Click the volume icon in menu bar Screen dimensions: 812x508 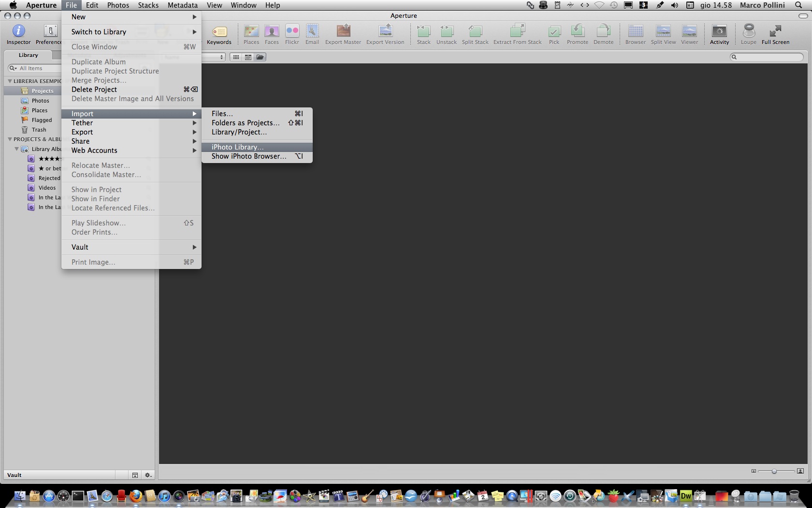click(x=674, y=5)
